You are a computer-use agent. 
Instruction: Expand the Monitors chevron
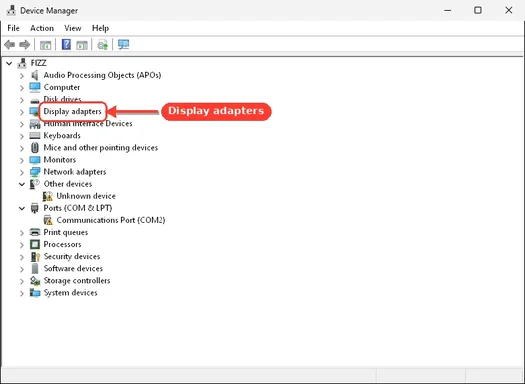(x=22, y=160)
